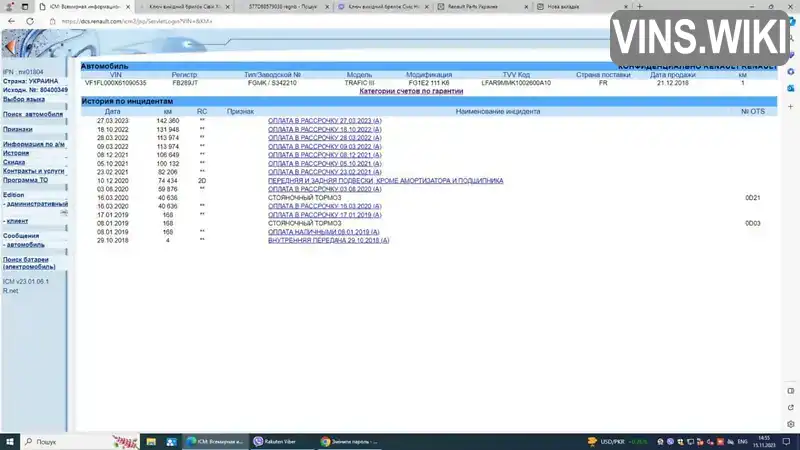Go back with the browser back arrow
800x450 pixels.
coord(11,21)
